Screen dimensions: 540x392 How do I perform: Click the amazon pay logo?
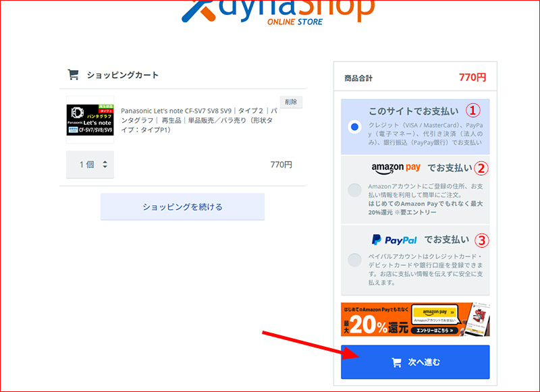pos(396,168)
